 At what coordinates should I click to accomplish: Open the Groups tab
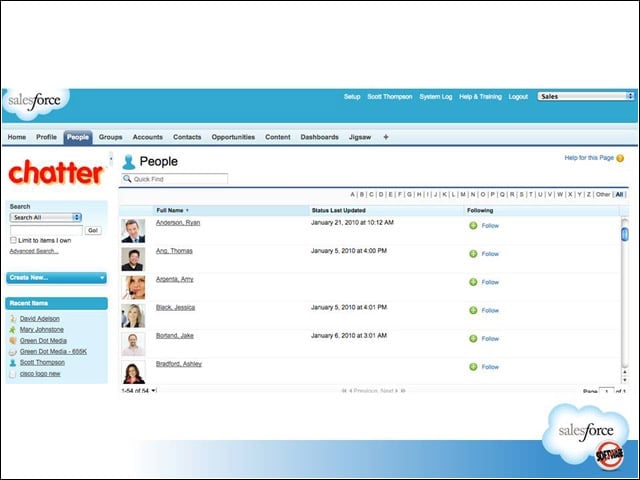111,137
